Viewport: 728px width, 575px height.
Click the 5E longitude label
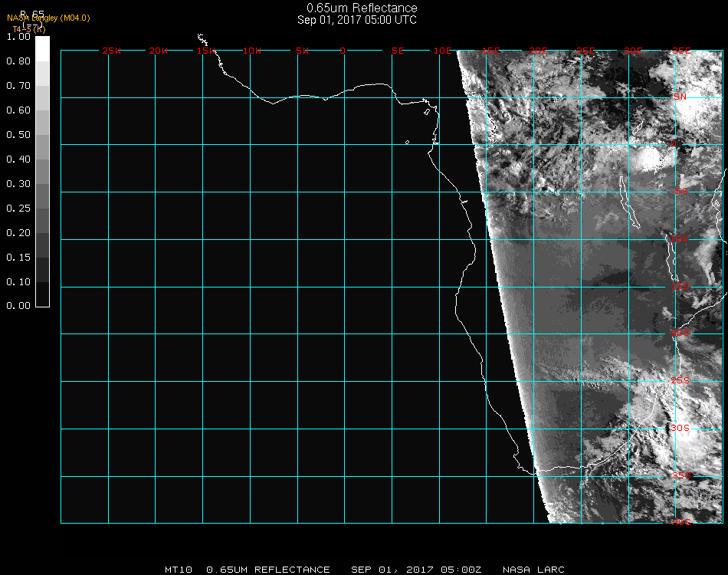point(398,51)
